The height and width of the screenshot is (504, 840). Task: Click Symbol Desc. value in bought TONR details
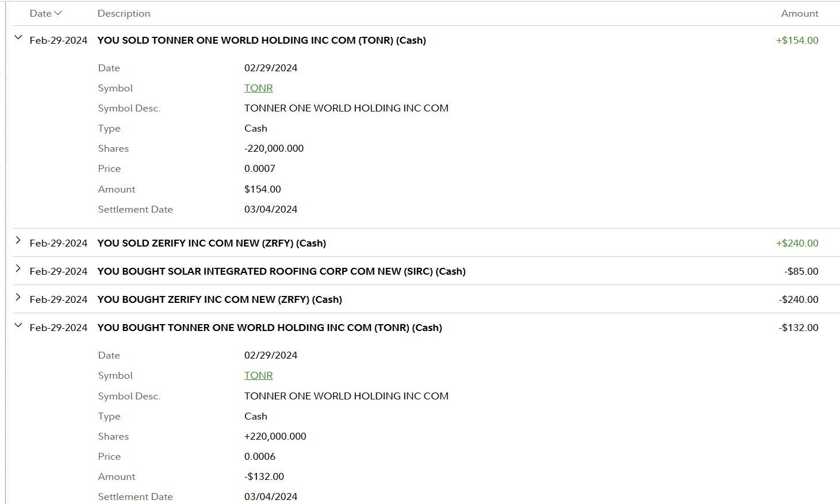click(x=346, y=396)
